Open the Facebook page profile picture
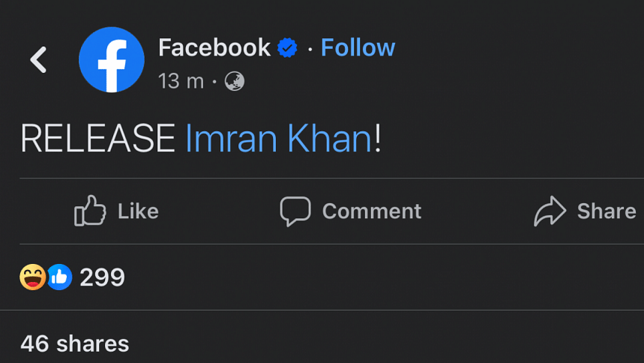 pyautogui.click(x=112, y=60)
